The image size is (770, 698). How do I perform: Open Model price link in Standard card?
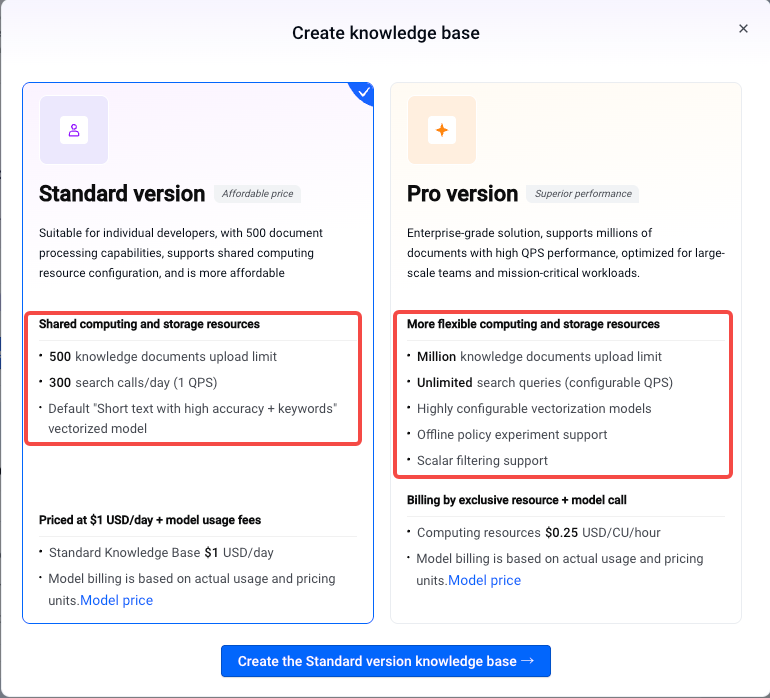pyautogui.click(x=116, y=600)
